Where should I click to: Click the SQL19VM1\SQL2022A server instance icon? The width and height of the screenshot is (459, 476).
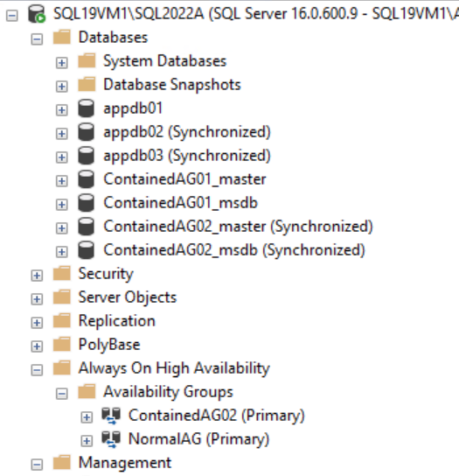point(37,14)
